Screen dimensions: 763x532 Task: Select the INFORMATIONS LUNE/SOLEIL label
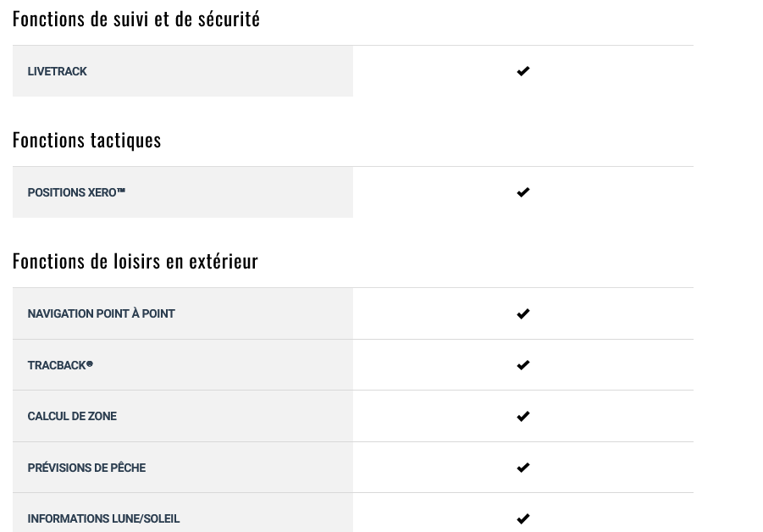pos(103,518)
